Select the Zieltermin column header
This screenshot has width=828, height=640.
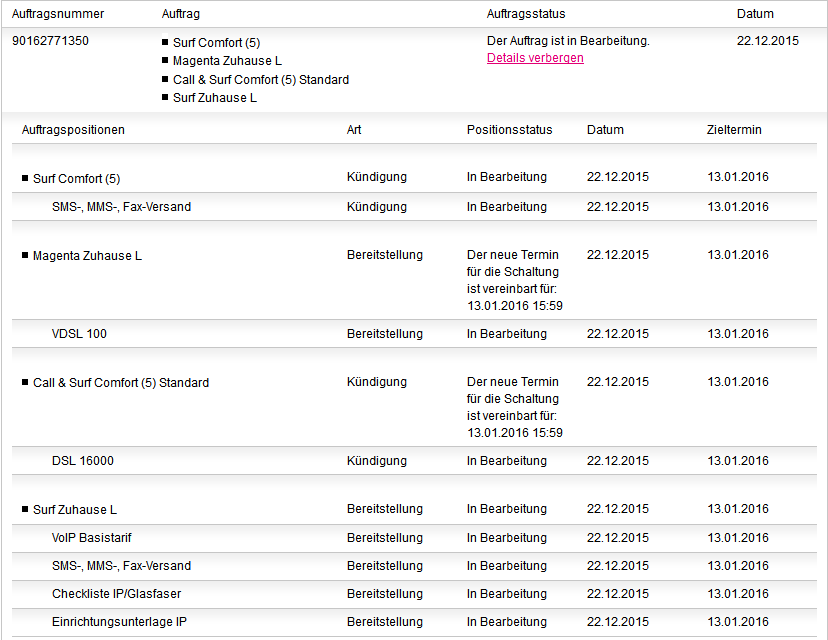734,130
